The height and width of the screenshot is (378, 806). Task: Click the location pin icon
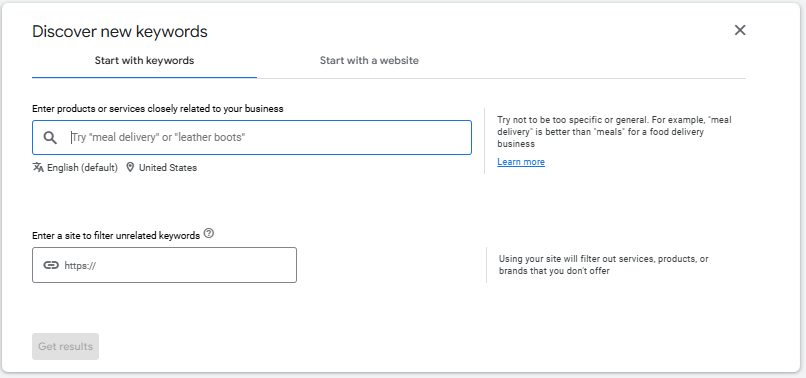130,168
